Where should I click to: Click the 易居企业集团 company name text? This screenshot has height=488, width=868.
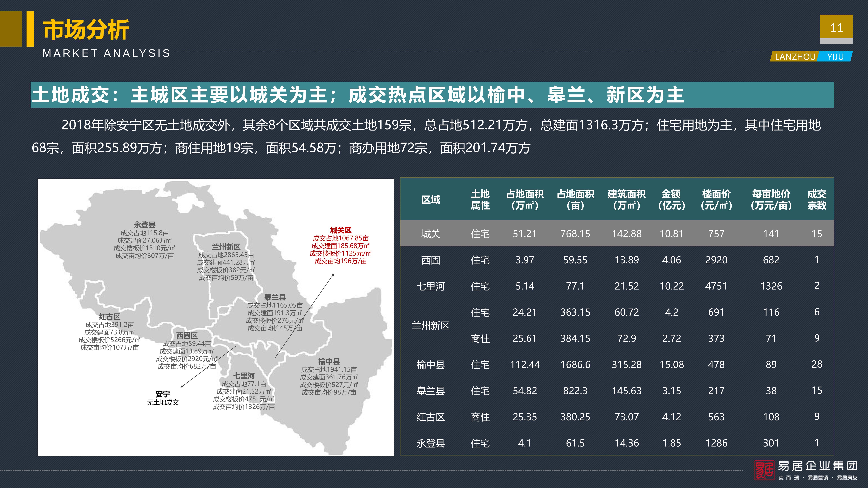click(818, 466)
